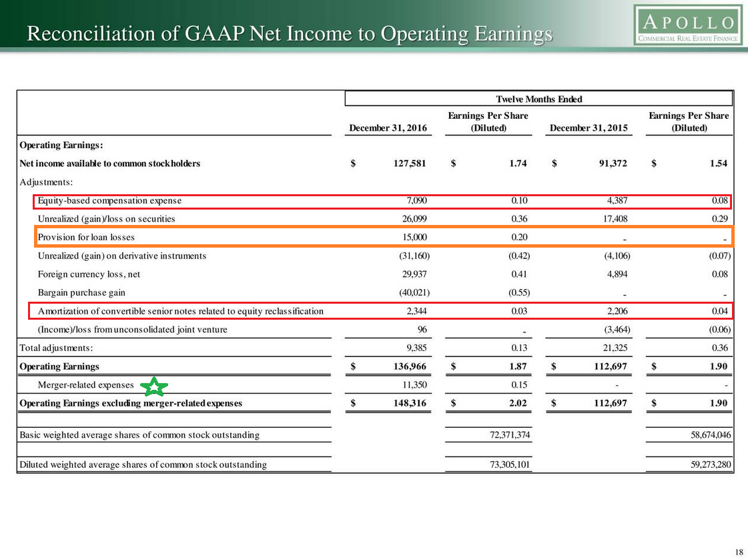Select the green star annotation near Merger-related expenses

[155, 386]
